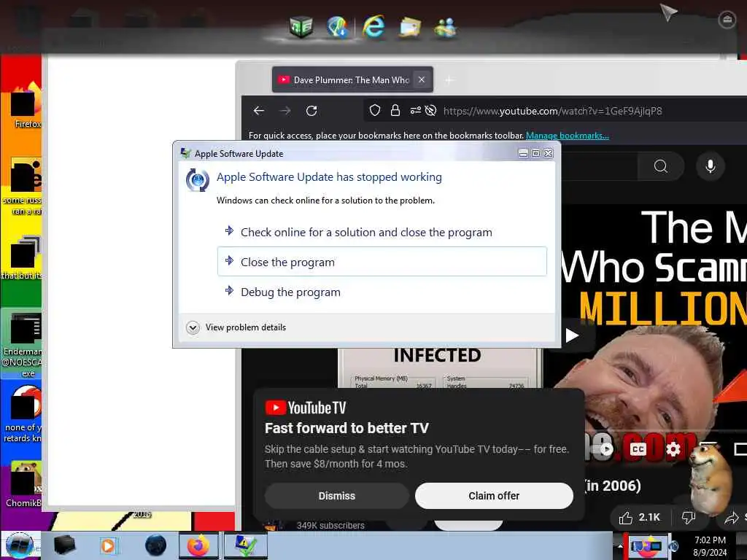
Task: Open the ChomikB desktop icon
Action: [x=24, y=483]
